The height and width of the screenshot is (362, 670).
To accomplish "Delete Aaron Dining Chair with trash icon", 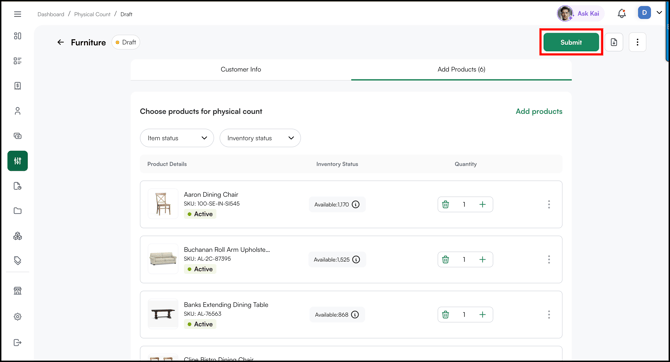I will coord(445,204).
